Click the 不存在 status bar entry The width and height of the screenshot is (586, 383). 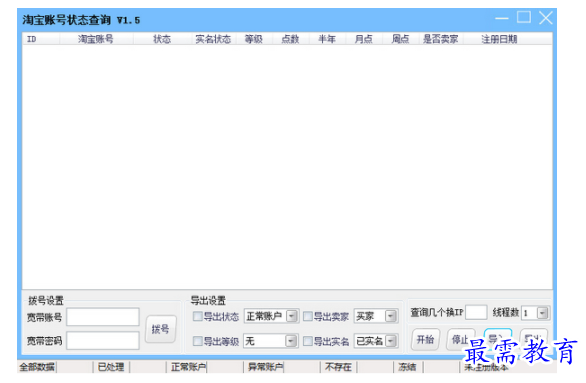click(338, 367)
